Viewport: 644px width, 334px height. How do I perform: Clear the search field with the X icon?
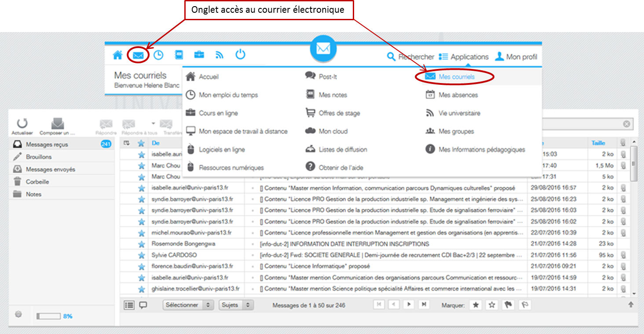point(626,124)
